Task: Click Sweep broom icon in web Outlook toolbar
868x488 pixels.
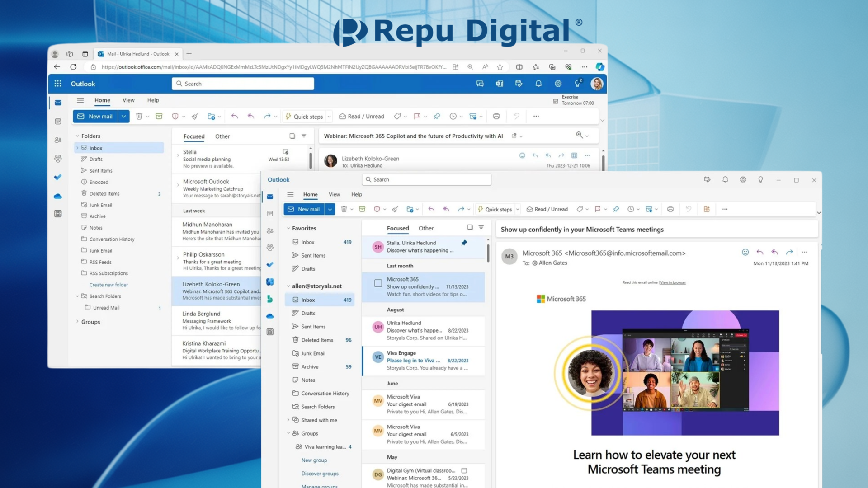Action: click(x=195, y=116)
